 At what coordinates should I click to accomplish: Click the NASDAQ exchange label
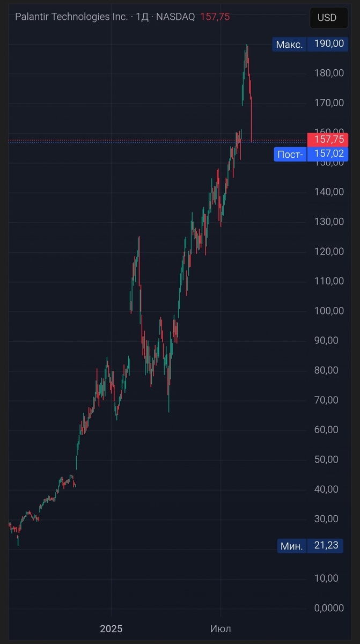175,17
